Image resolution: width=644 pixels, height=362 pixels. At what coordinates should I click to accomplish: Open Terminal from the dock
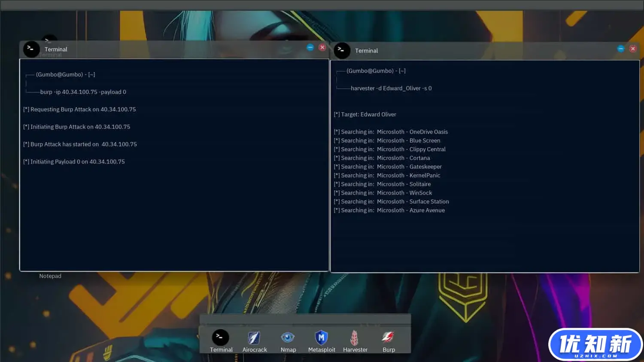pyautogui.click(x=220, y=338)
